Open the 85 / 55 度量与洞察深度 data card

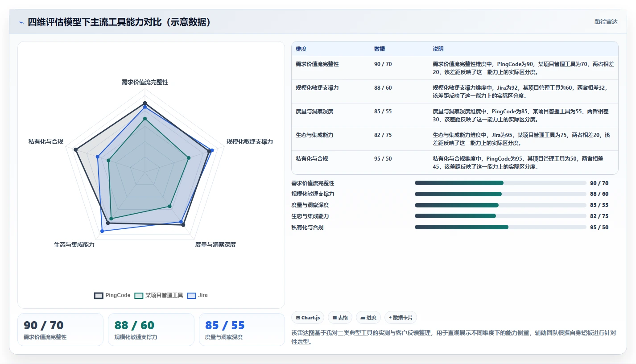tap(242, 330)
